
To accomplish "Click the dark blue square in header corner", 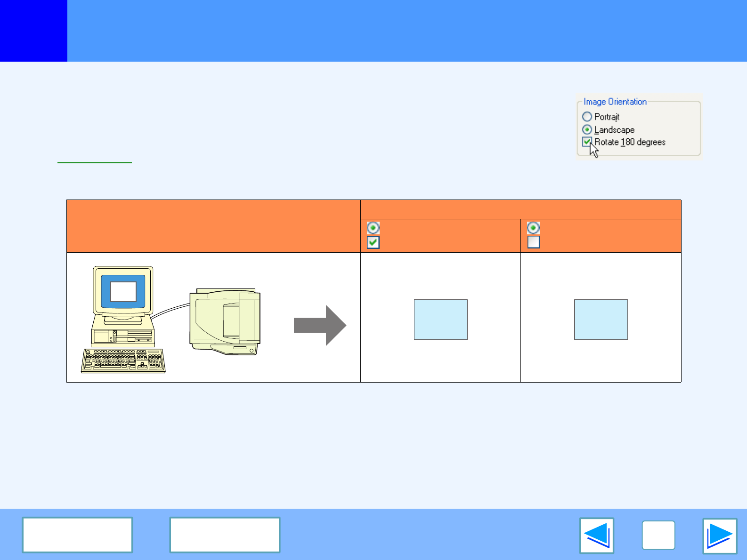I will point(33,31).
